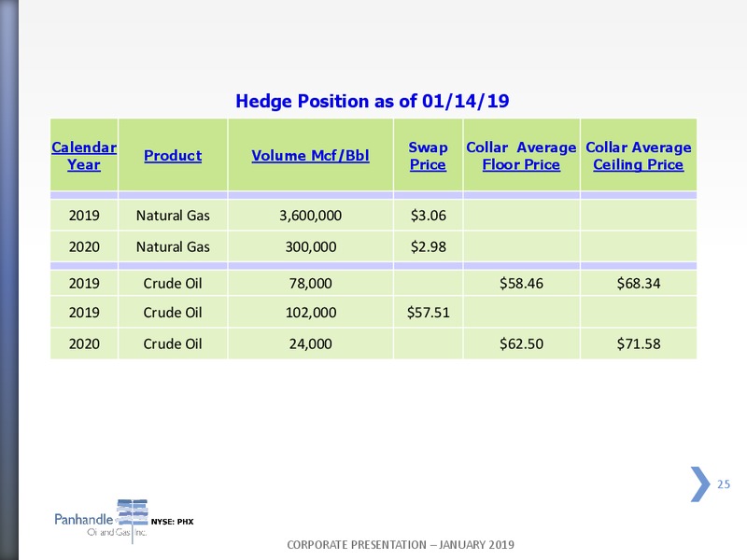Viewport: 747px width, 560px height.
Task: Click the $68.34 ceiling price
Action: click(639, 284)
